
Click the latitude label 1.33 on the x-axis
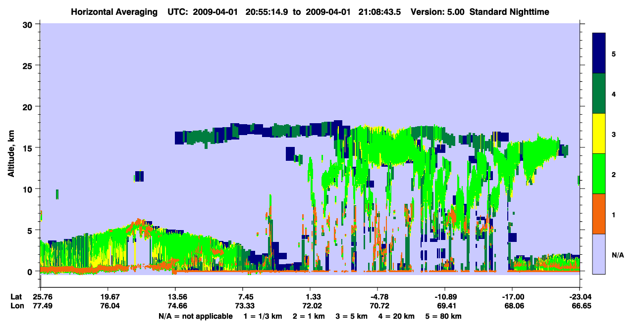[x=310, y=297]
